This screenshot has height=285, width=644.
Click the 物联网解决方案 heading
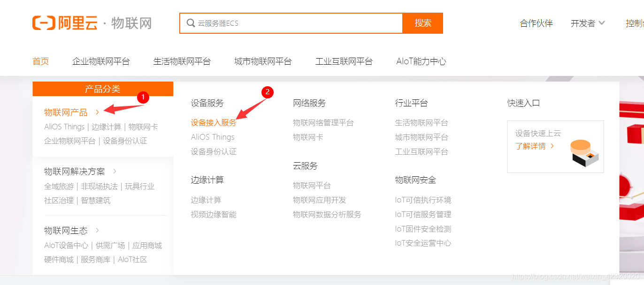coord(75,172)
